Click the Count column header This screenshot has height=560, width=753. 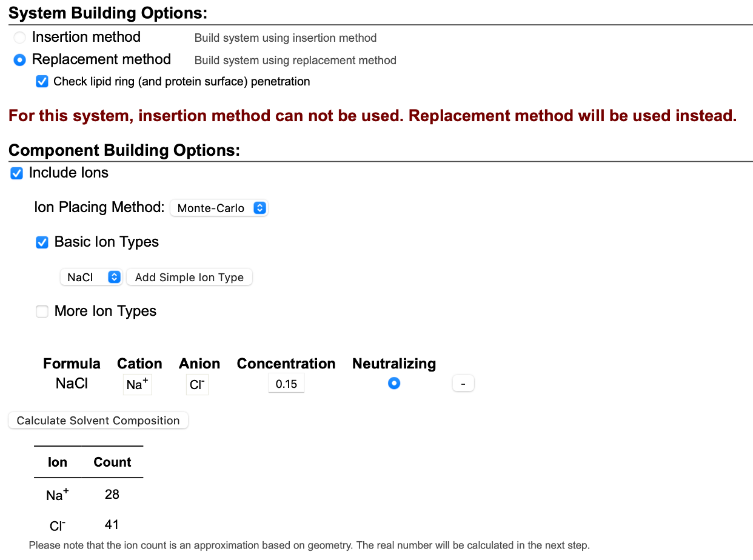click(x=112, y=462)
